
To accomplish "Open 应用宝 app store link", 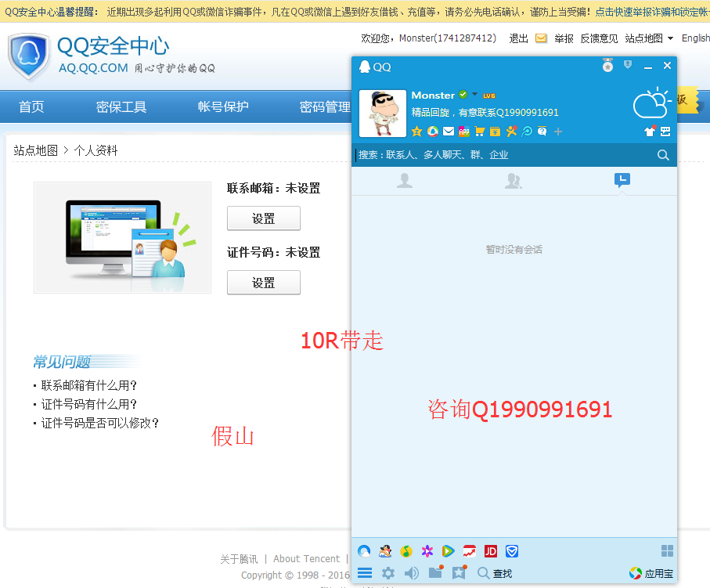I will [651, 573].
